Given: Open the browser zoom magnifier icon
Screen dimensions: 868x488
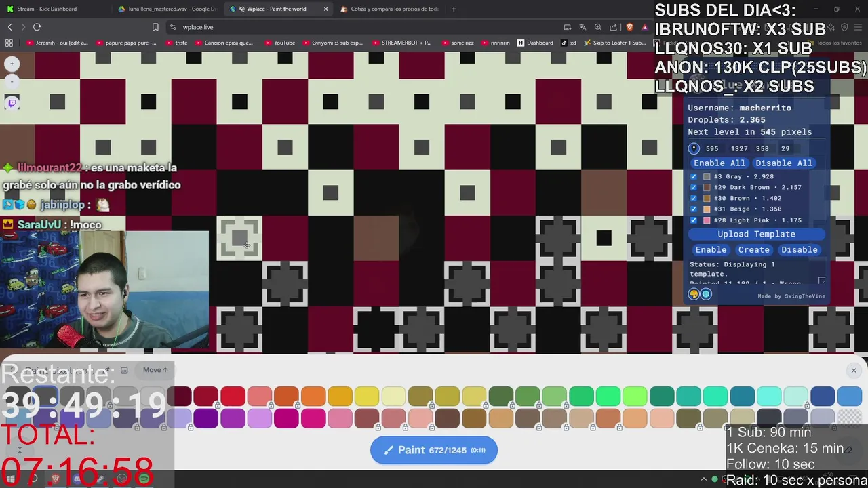Looking at the screenshot, I should (597, 27).
